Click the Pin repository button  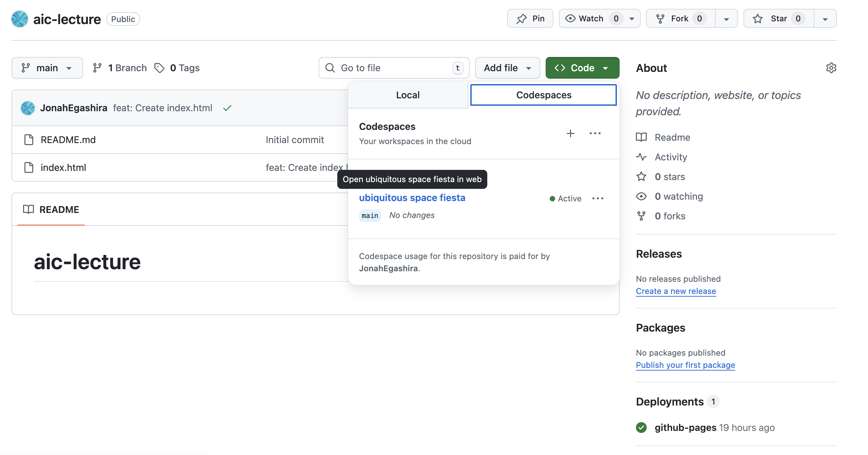pyautogui.click(x=530, y=19)
